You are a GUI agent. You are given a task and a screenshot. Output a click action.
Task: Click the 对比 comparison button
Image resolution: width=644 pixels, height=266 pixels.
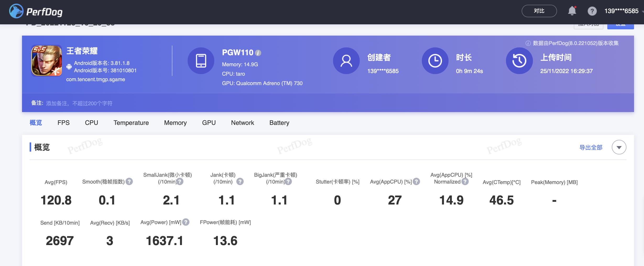(539, 11)
